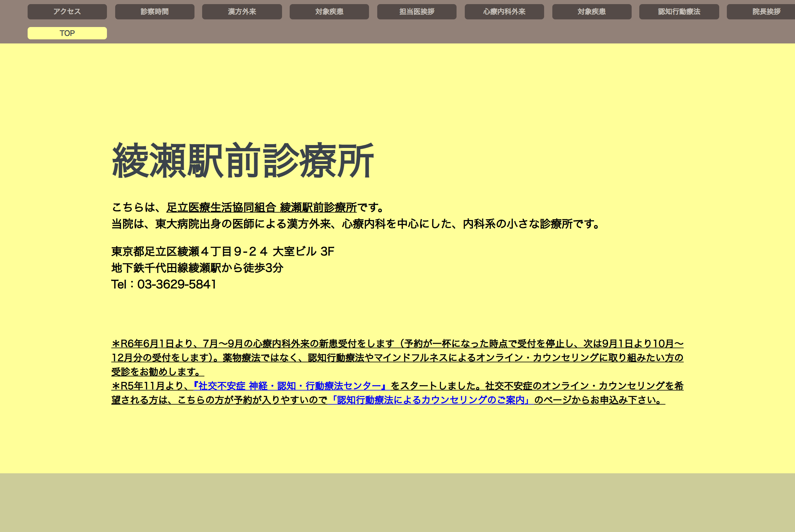Click the notice text 受診をお勧めします。

point(158,372)
